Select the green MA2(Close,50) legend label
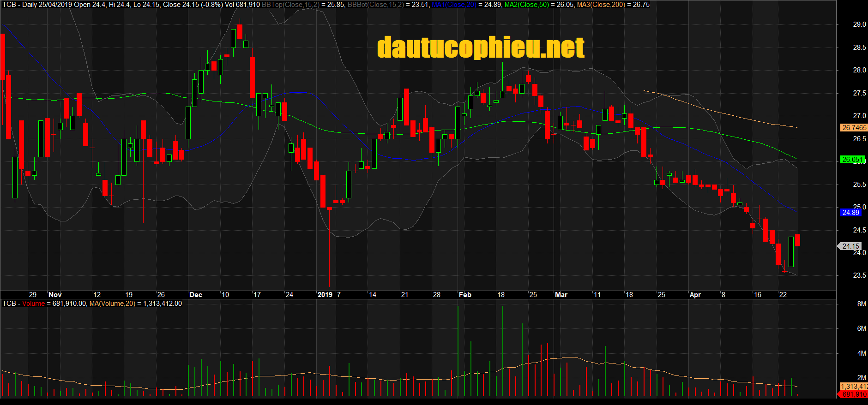The width and height of the screenshot is (868, 405). pyautogui.click(x=526, y=5)
